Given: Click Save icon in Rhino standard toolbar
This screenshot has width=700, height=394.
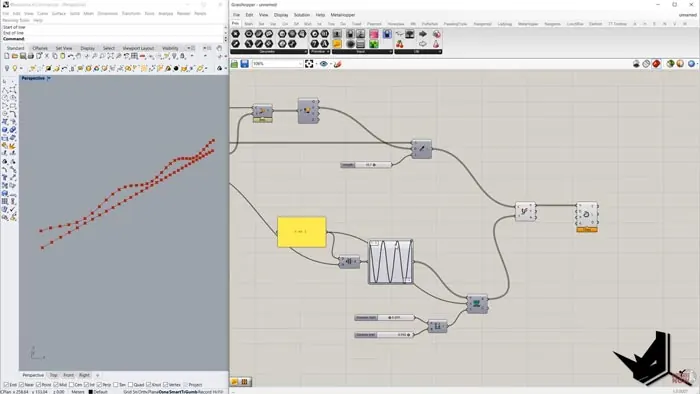Looking at the screenshot, I should (x=23, y=56).
